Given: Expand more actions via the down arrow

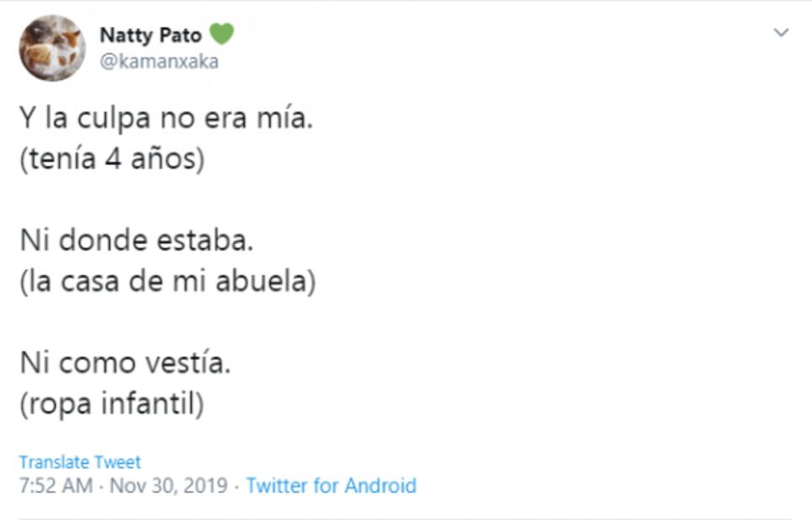Looking at the screenshot, I should (781, 34).
